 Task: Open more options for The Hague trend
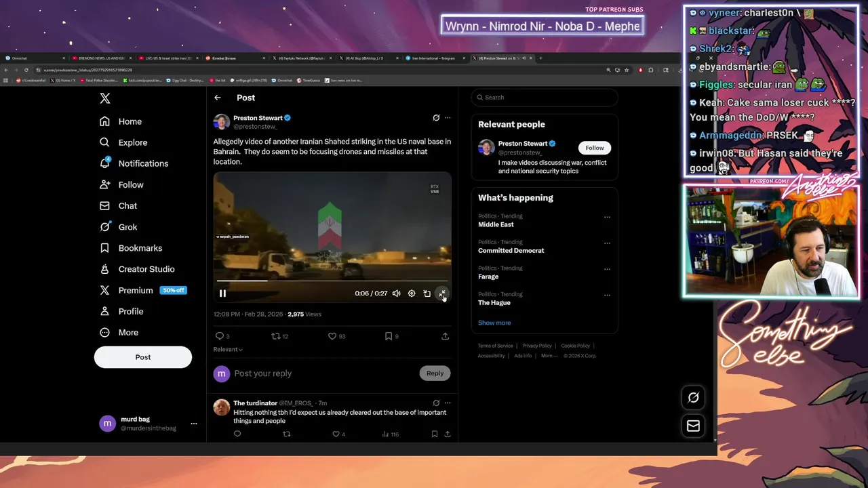click(607, 296)
